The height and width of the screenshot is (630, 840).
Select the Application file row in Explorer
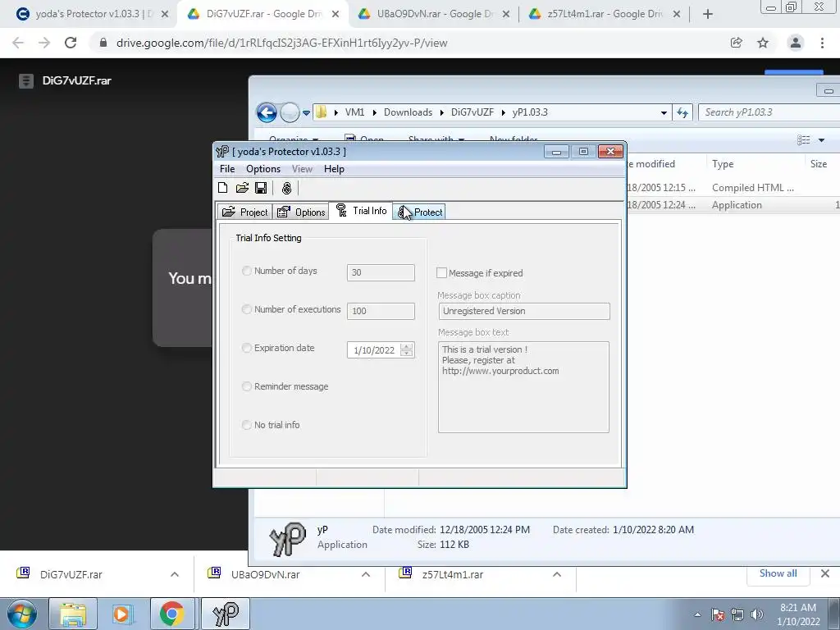click(x=733, y=204)
